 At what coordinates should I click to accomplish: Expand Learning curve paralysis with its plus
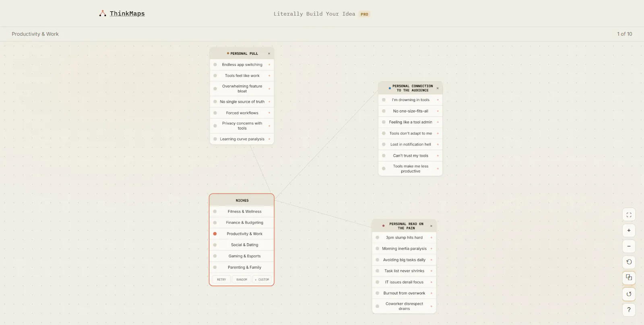[269, 139]
